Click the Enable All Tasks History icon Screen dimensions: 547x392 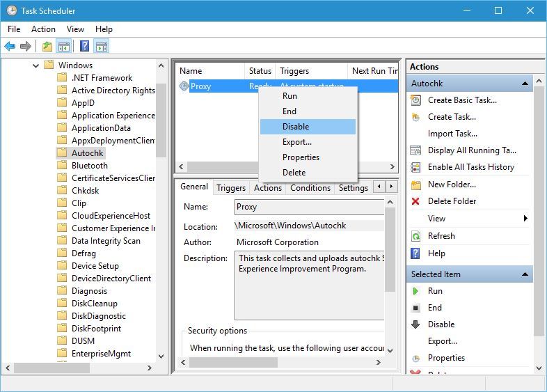415,167
